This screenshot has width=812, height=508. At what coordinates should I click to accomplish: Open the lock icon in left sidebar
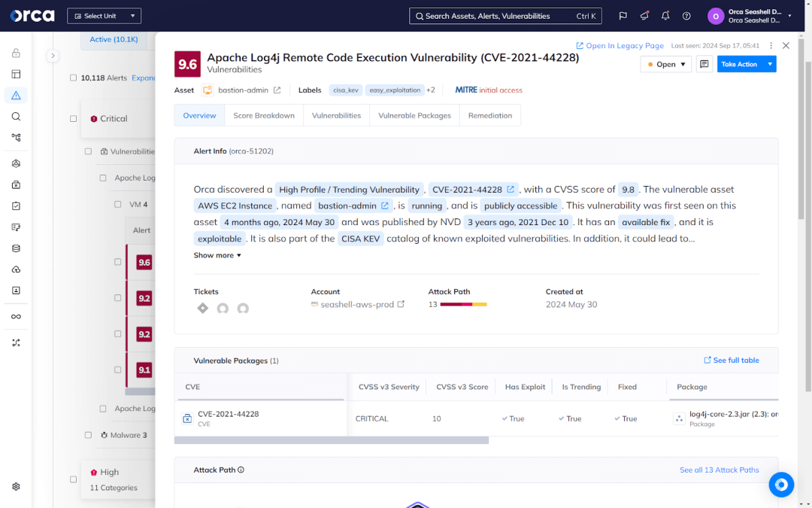pos(16,53)
